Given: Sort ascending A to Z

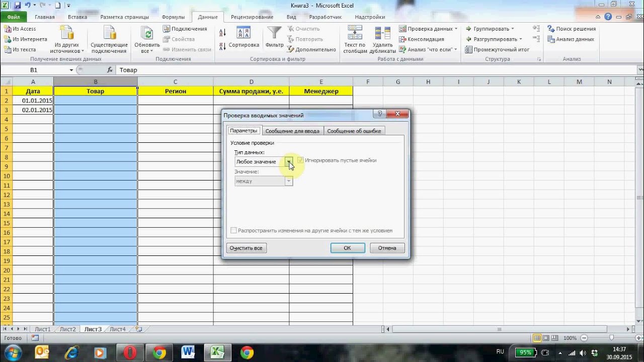Looking at the screenshot, I should point(223,33).
